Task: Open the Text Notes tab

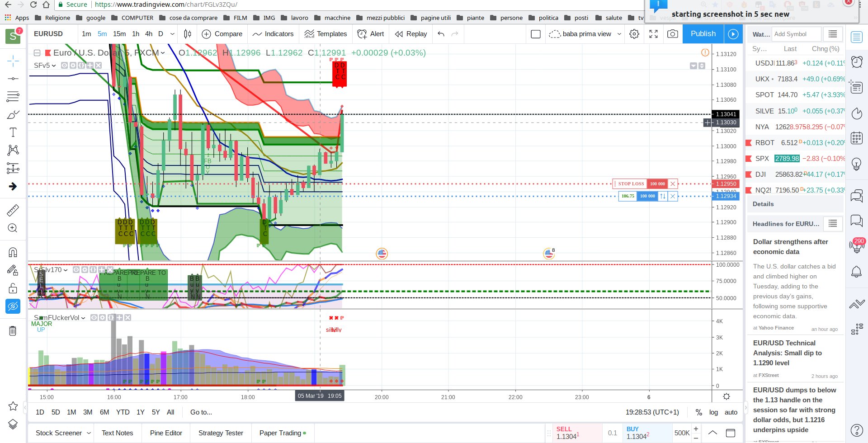Action: 118,433
